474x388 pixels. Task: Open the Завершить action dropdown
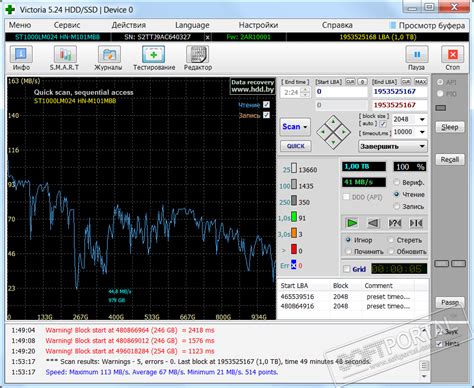coord(393,146)
